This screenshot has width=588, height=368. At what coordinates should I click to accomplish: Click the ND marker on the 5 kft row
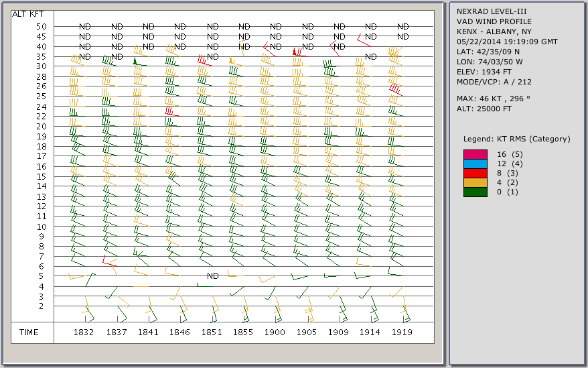pos(213,275)
